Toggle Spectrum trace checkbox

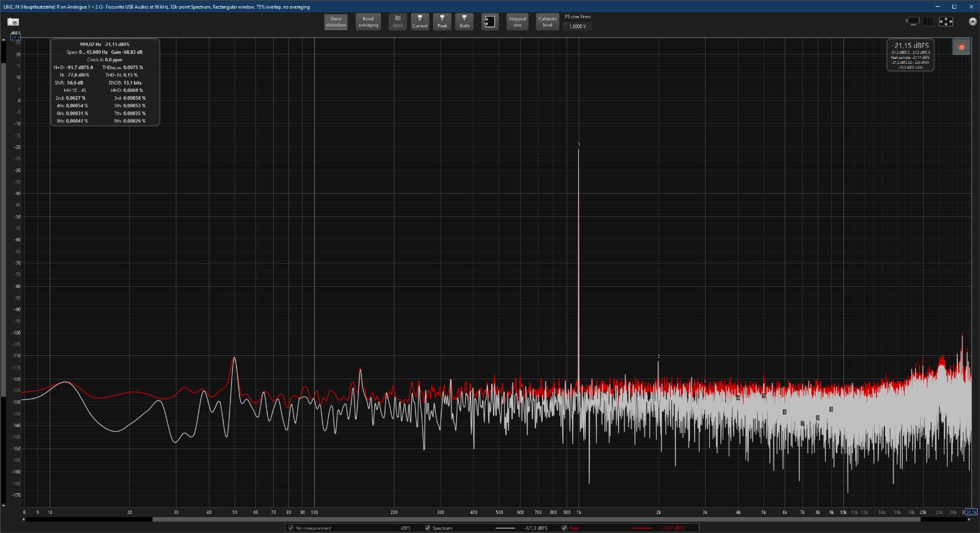point(428,527)
